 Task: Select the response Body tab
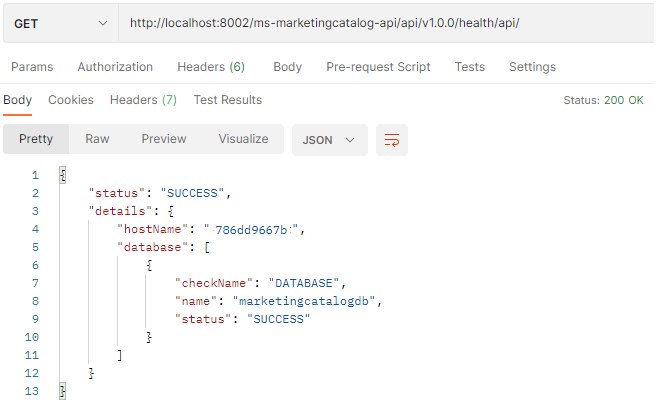18,100
